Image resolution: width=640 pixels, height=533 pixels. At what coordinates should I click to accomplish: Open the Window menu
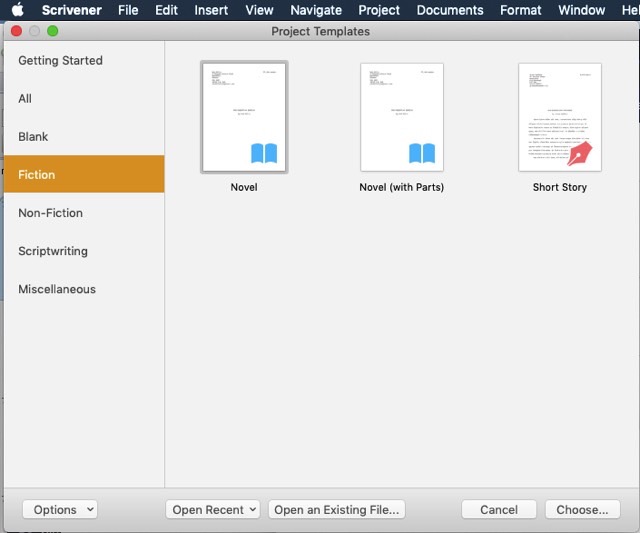point(582,10)
